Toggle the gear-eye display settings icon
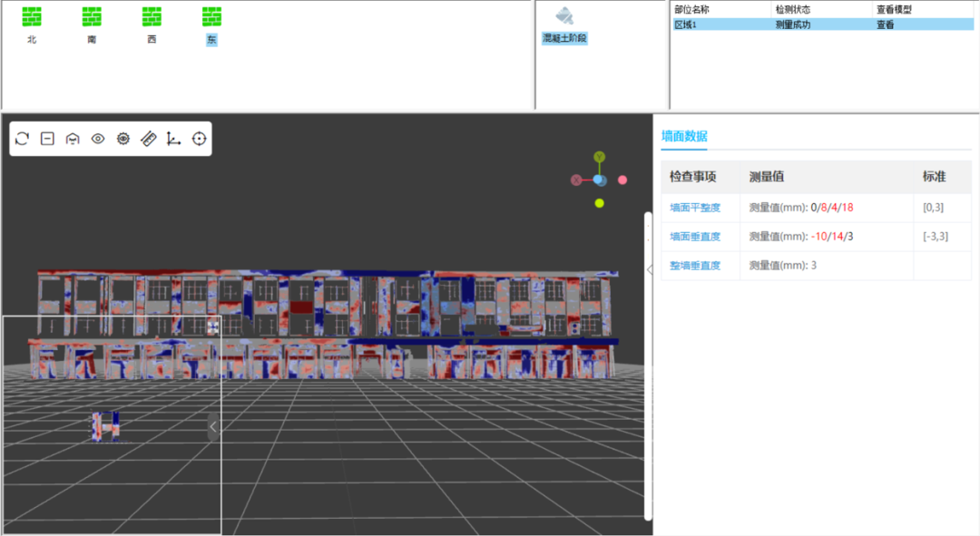Image resolution: width=980 pixels, height=536 pixels. pos(123,139)
